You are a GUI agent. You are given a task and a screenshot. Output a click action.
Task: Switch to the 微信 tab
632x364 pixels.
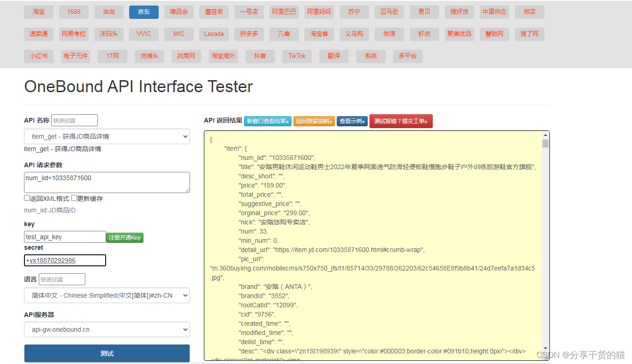coord(389,34)
